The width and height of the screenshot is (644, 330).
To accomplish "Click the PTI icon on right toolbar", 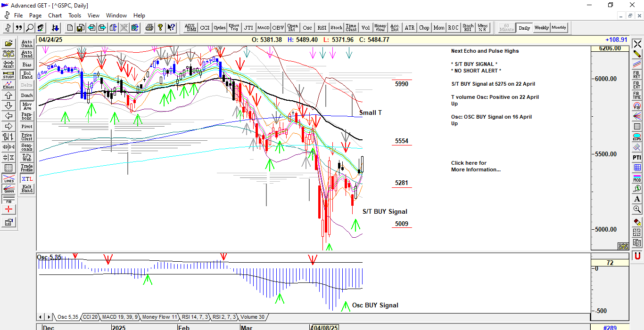I will [637, 157].
